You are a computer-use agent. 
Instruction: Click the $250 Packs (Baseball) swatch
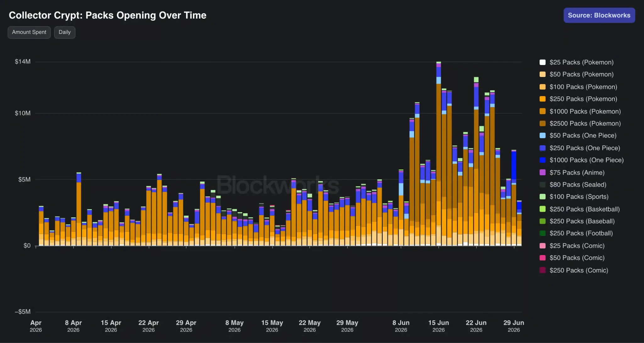tap(542, 221)
